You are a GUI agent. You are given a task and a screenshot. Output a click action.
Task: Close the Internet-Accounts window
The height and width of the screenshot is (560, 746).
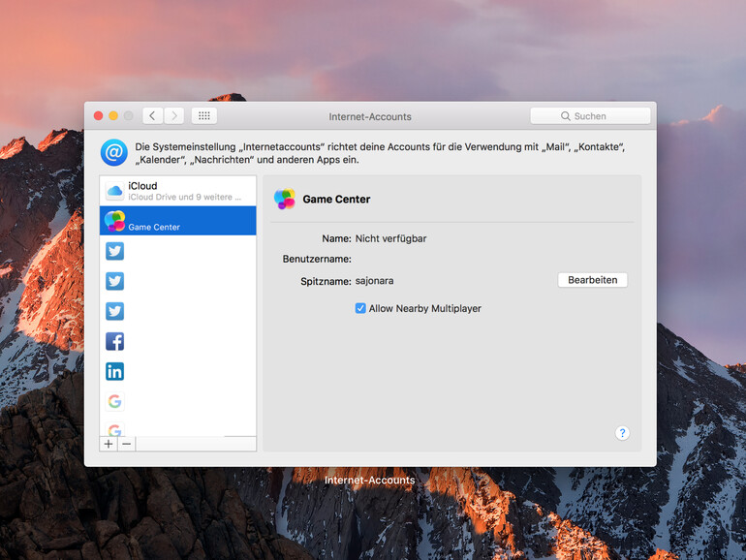coord(98,116)
